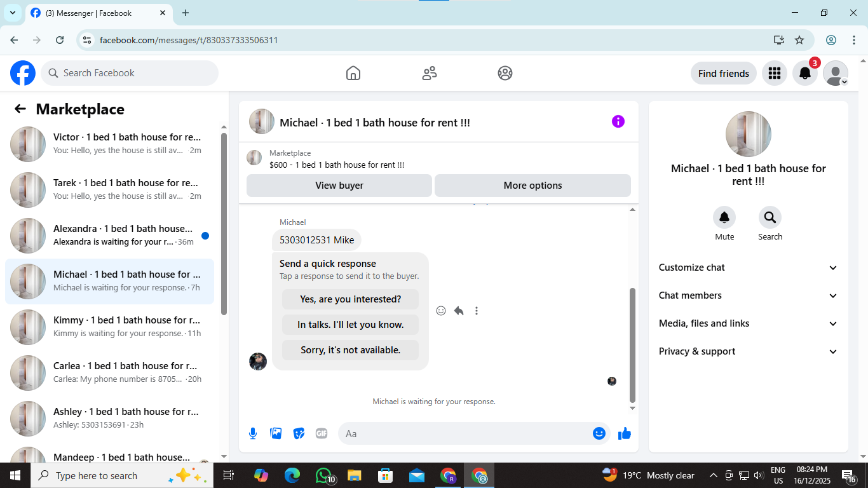Mute the chat with the bell icon
Image resolution: width=868 pixels, height=488 pixels.
[x=724, y=217]
